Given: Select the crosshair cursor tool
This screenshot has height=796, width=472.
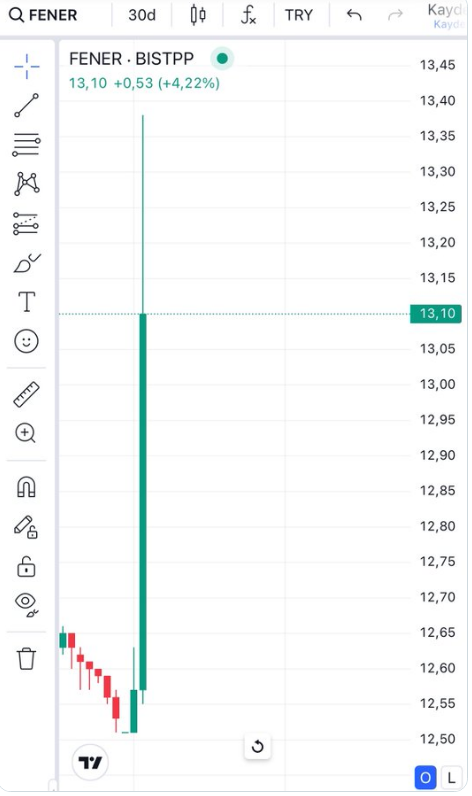Looking at the screenshot, I should (x=26, y=67).
